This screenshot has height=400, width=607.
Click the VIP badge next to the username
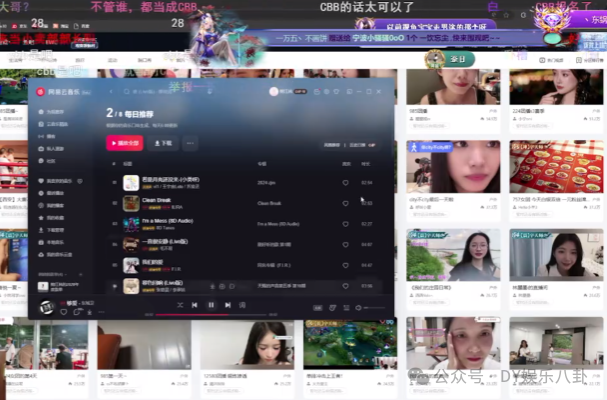(300, 91)
